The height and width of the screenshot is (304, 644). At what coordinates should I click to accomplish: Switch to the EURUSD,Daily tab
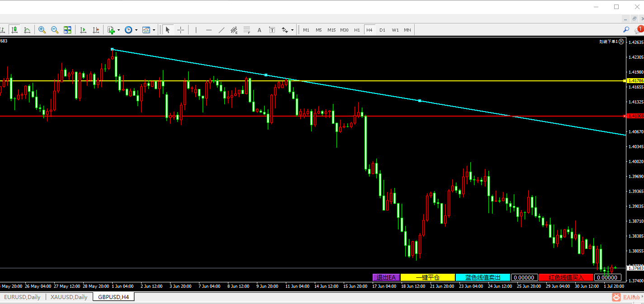click(22, 297)
